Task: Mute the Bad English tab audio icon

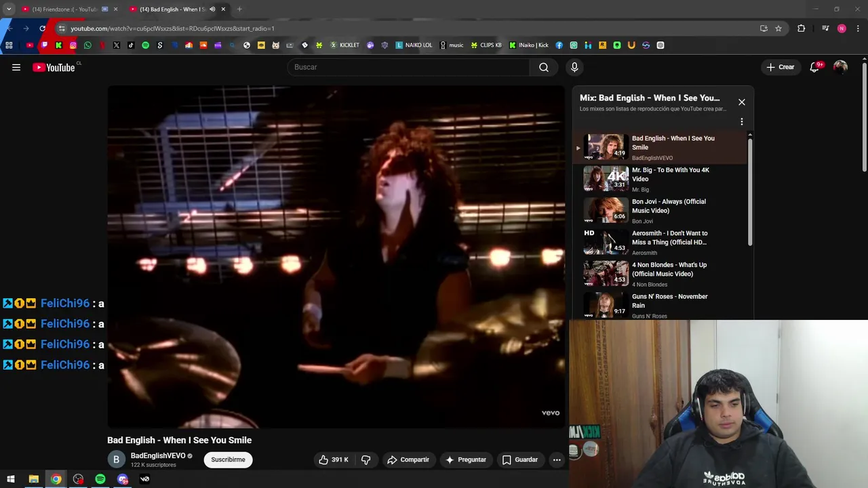Action: 212,9
